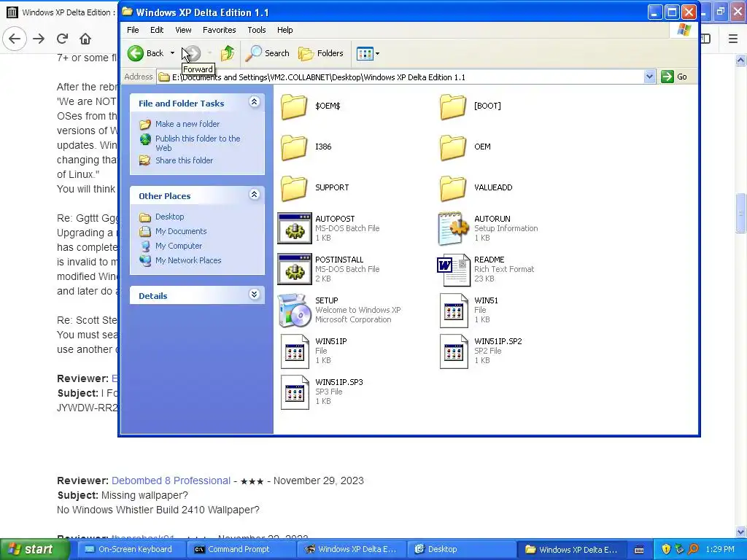747x560 pixels.
Task: Select the AUTOPOST batch file icon
Action: [x=295, y=228]
